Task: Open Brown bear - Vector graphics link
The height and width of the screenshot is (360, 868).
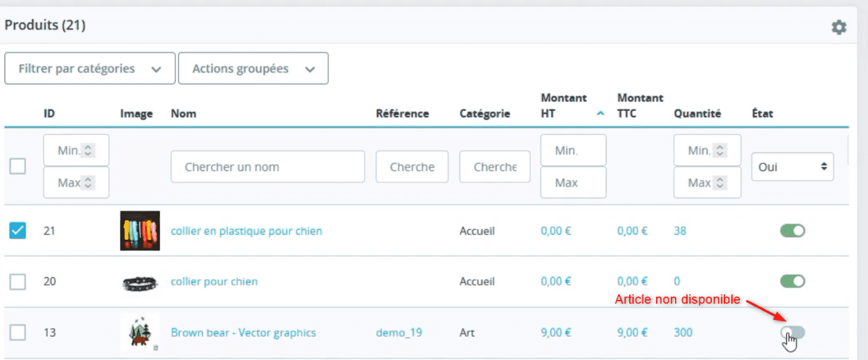Action: [243, 332]
